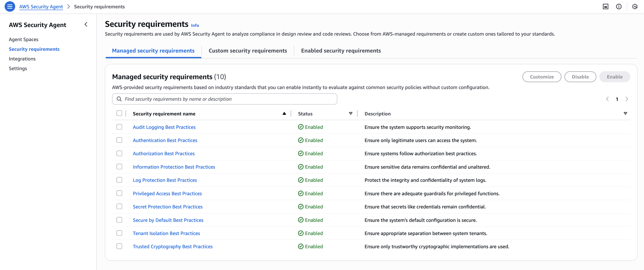644x270 pixels.
Task: Open Integrations in the sidebar
Action: tap(22, 59)
